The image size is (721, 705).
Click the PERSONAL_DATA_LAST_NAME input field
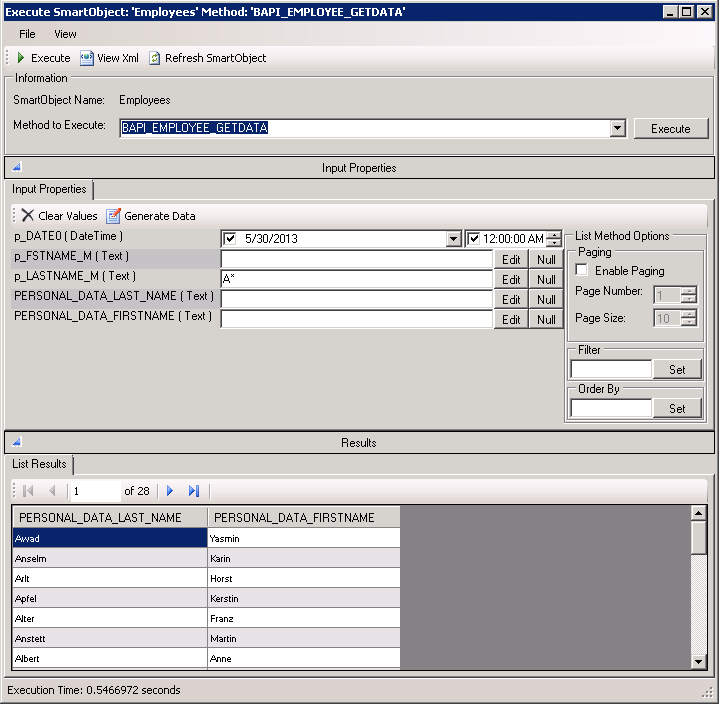coord(357,299)
